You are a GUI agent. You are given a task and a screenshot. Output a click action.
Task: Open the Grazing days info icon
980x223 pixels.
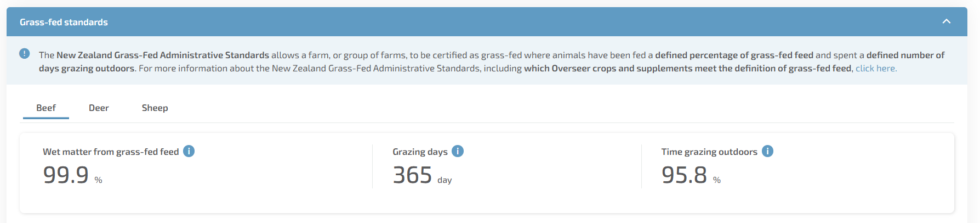(458, 151)
